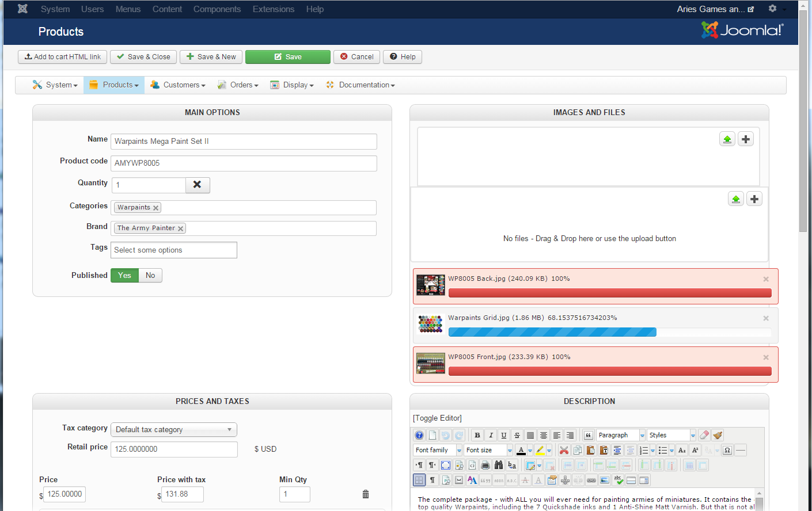Cut selection with the scissors icon

coord(564,450)
